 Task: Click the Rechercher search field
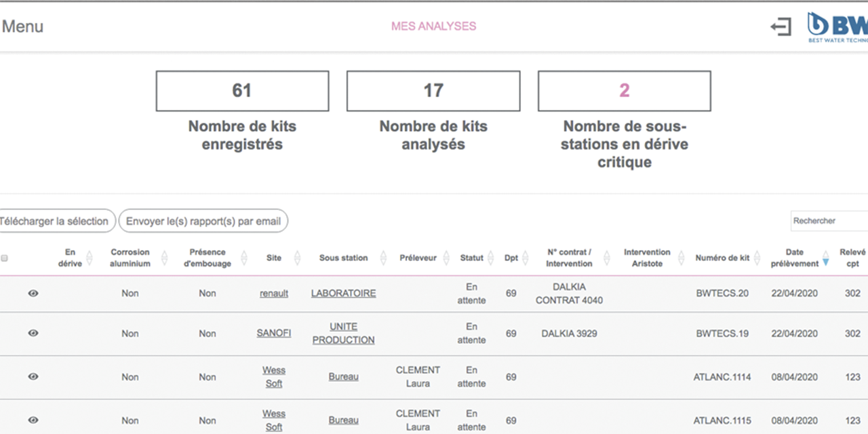point(829,221)
